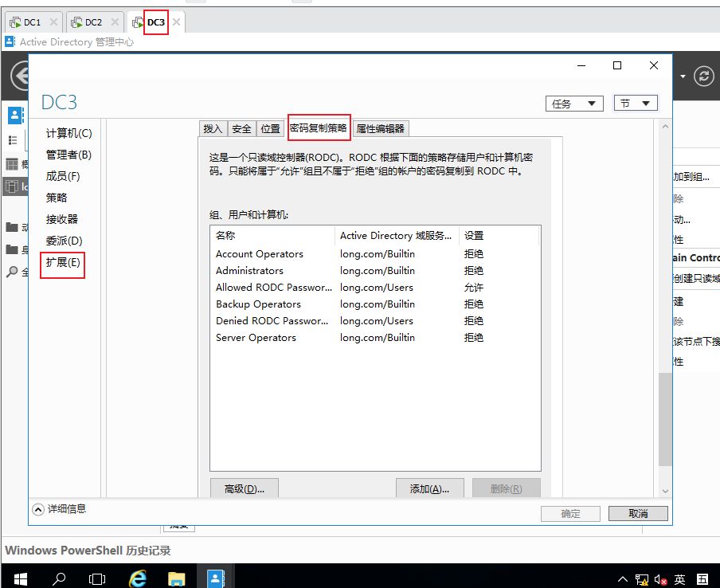
Task: Click the search magnifier icon in the sidebar
Action: coord(13,272)
